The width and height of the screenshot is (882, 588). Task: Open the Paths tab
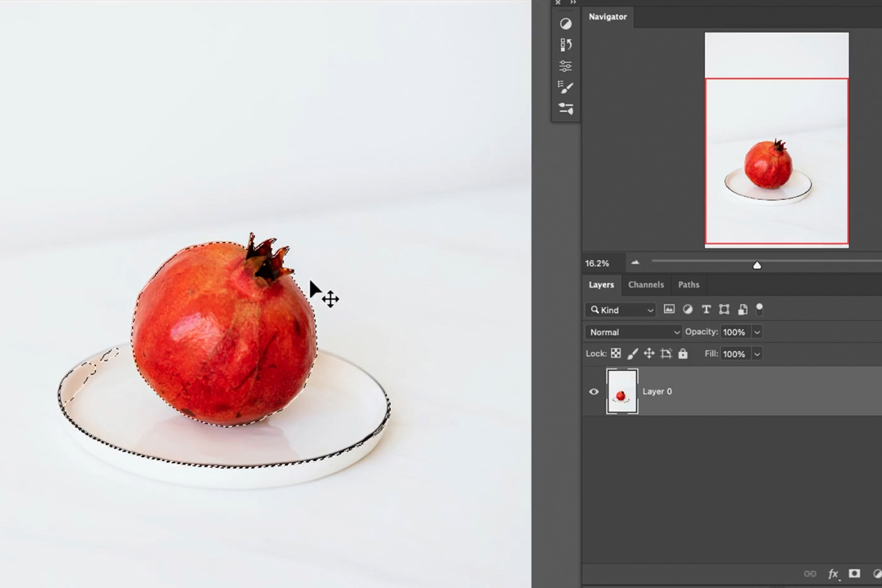(x=689, y=284)
